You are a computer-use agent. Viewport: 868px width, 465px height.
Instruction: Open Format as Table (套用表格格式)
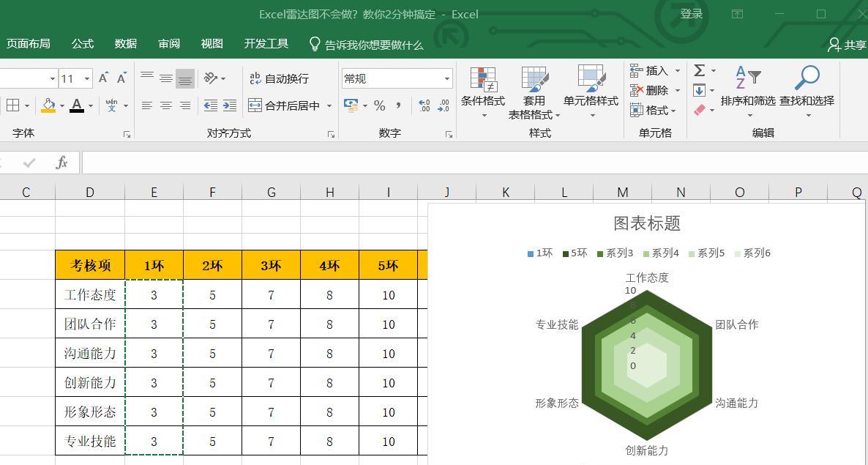(534, 93)
